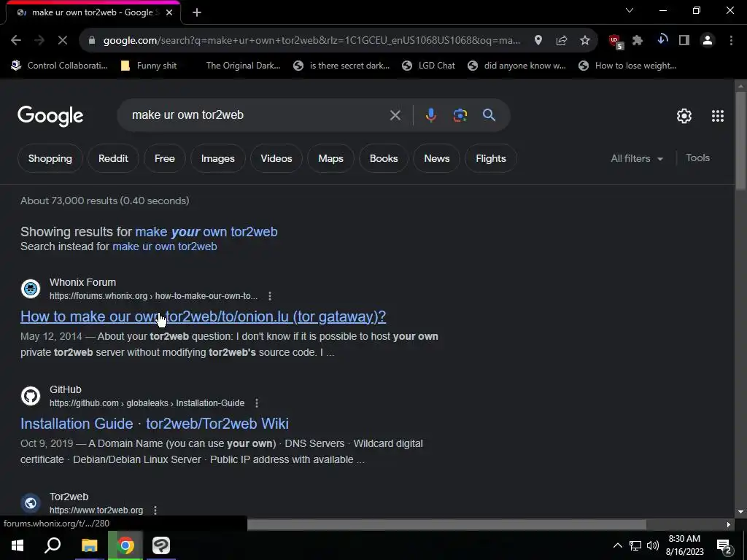Open File Explorer from the taskbar
Screen dimensions: 747x560
click(89, 545)
